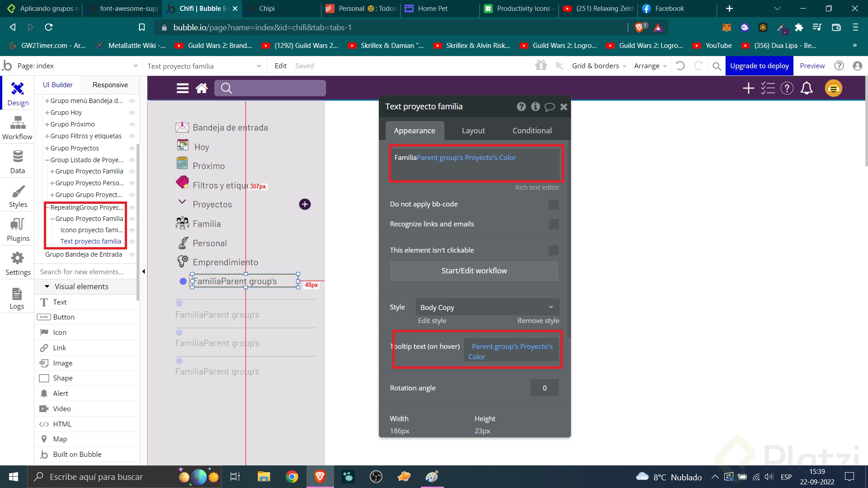
Task: Enable 'Do not apply bb-code' checkbox
Action: coord(553,205)
